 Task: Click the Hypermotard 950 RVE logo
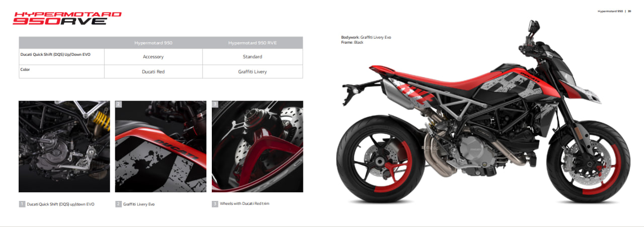point(67,18)
